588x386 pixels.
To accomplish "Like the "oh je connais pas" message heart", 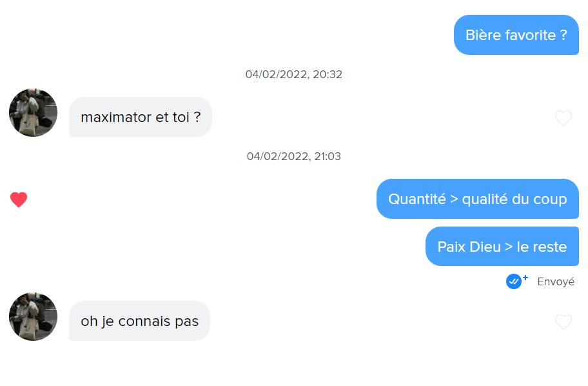I will (x=563, y=322).
